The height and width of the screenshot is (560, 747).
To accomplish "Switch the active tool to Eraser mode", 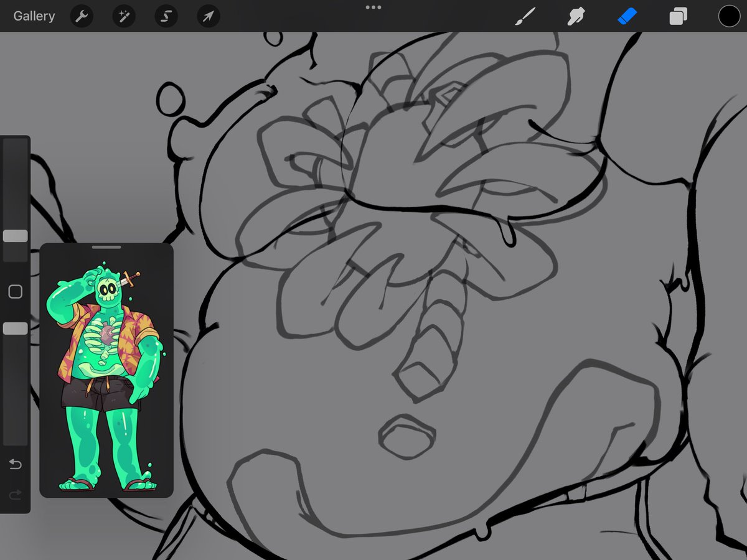I will point(627,16).
